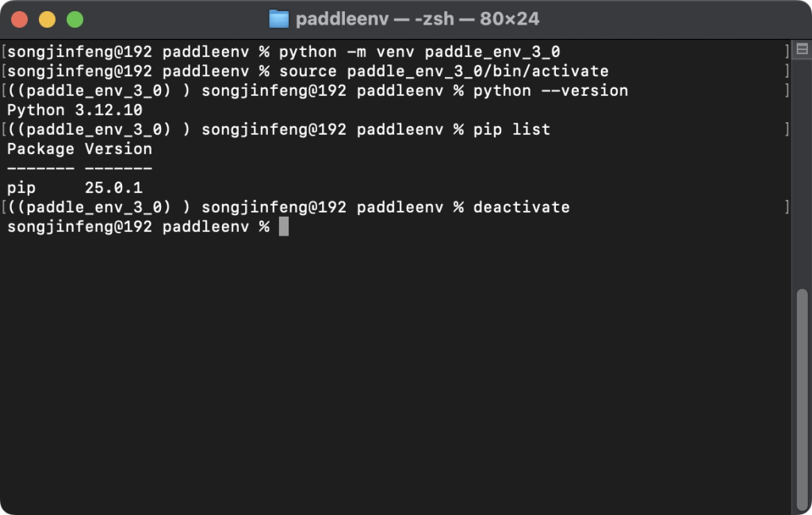Click the 'deactivate' command text

point(521,207)
